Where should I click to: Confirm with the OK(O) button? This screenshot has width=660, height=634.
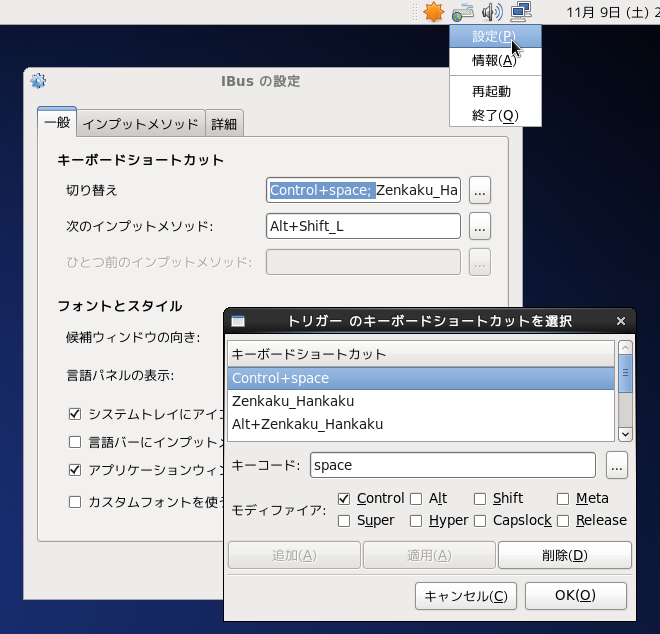point(575,596)
